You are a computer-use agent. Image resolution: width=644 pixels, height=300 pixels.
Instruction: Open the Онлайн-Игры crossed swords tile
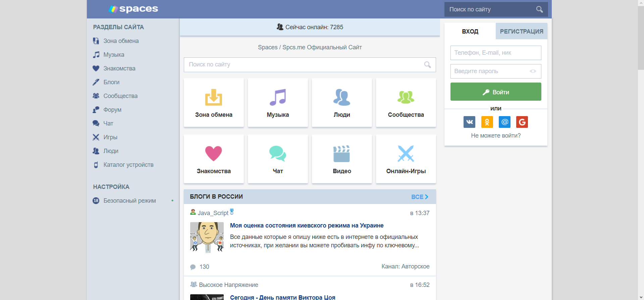pyautogui.click(x=406, y=159)
